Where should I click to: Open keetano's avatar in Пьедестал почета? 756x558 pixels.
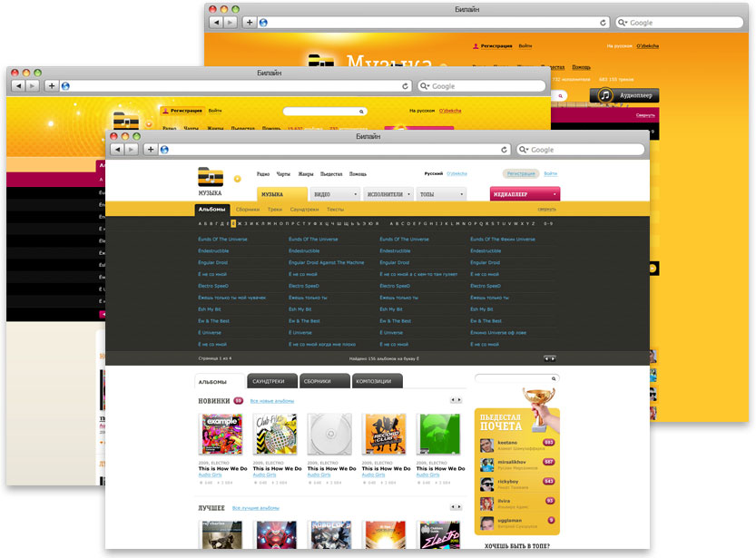(486, 445)
